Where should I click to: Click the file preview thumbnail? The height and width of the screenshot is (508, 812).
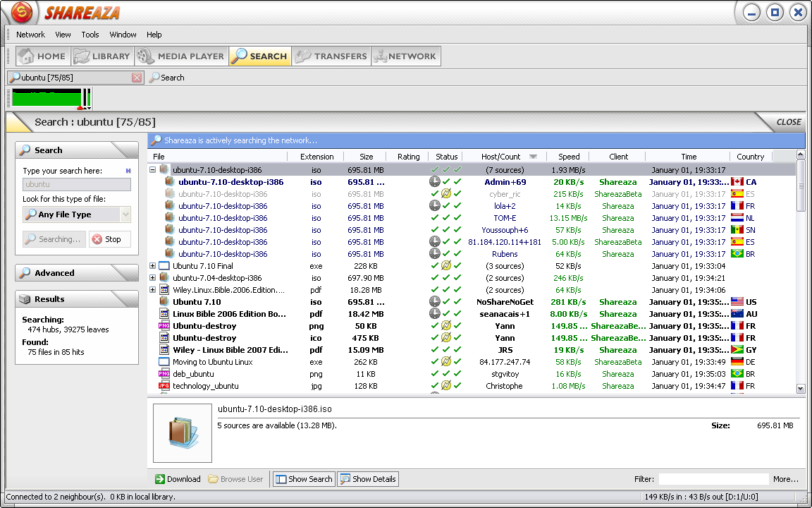[183, 433]
